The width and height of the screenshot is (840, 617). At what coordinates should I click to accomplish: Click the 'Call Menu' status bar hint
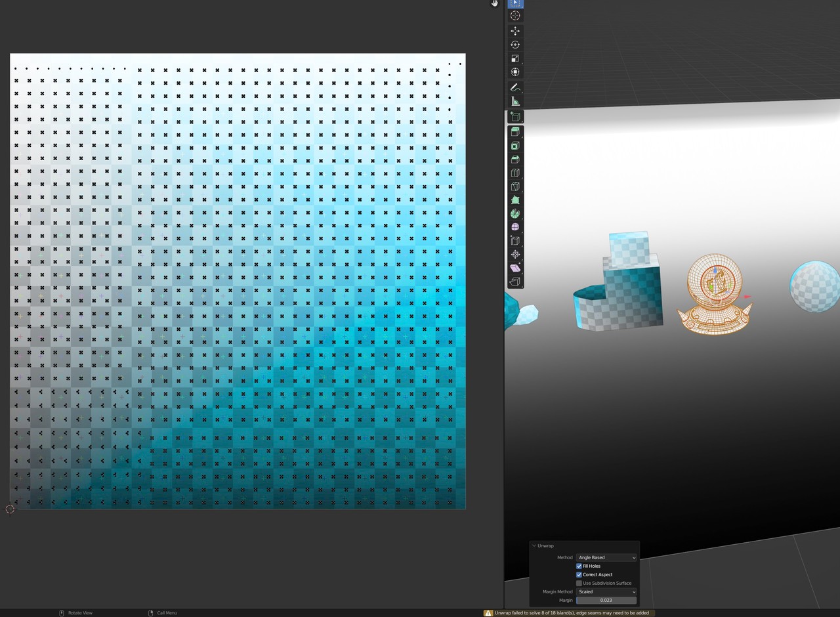(x=167, y=613)
